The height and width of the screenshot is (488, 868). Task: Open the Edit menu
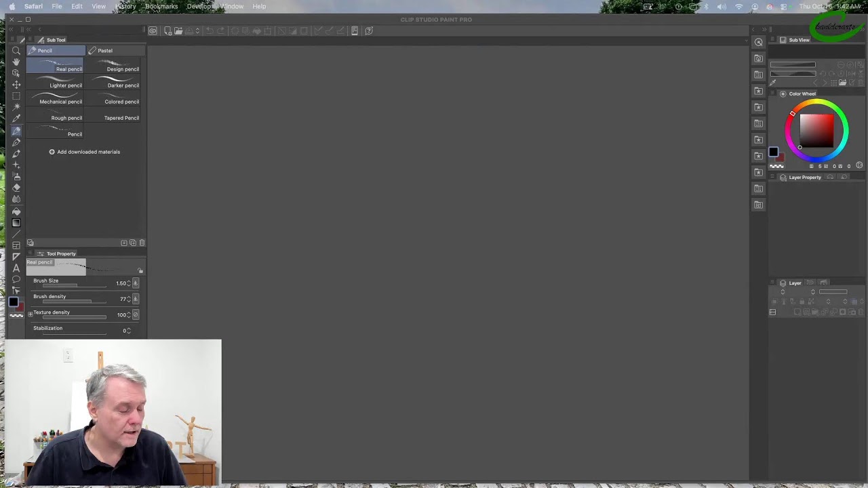point(77,6)
